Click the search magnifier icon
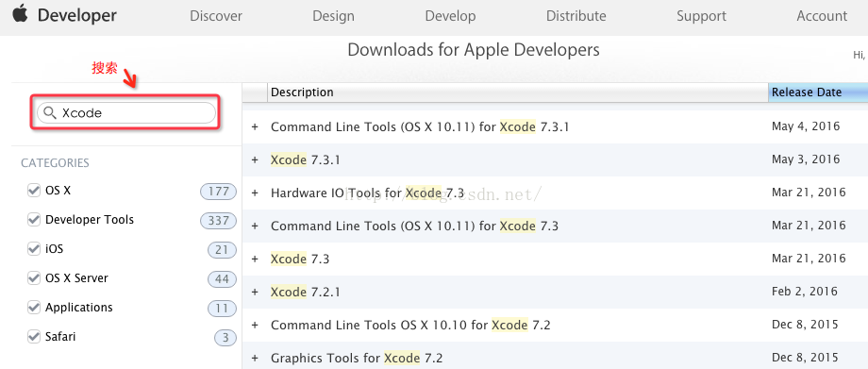 click(x=50, y=112)
